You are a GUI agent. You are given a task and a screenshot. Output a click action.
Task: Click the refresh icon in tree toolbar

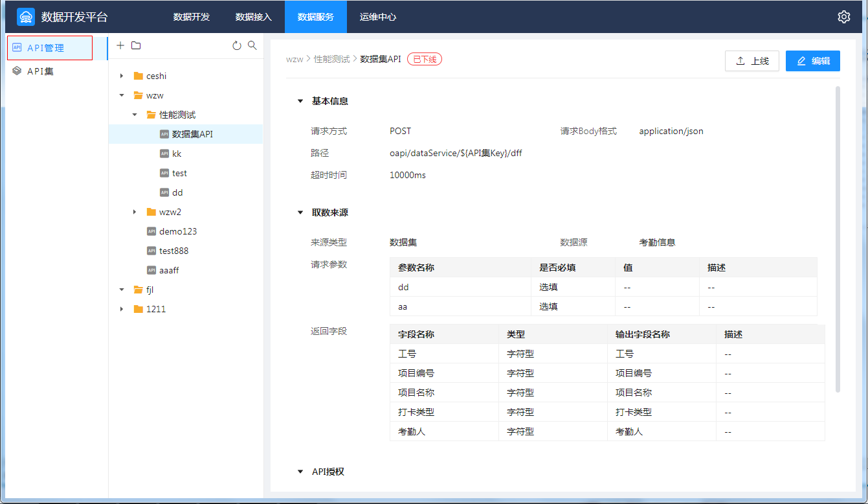[236, 45]
